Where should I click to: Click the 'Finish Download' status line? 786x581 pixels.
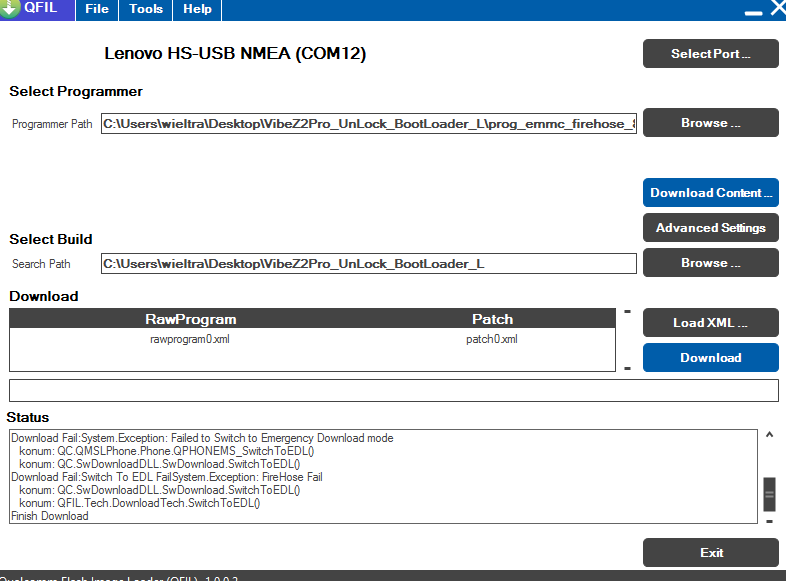pos(50,516)
